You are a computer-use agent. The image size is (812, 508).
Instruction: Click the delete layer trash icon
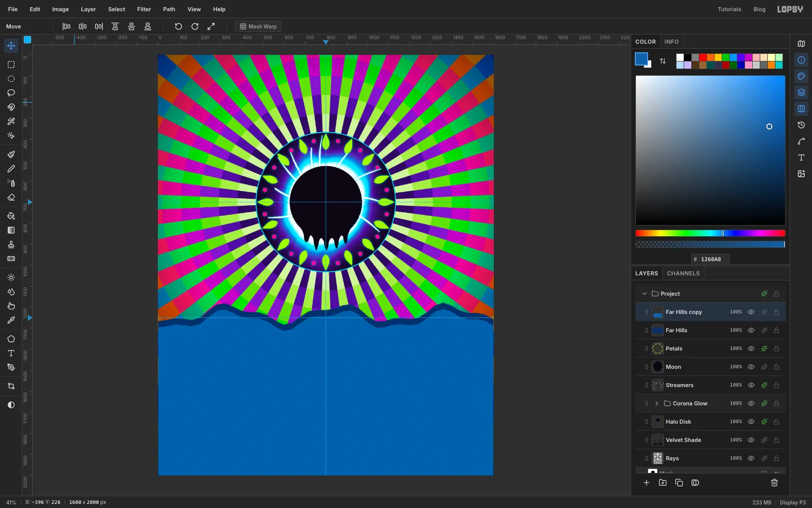point(774,483)
